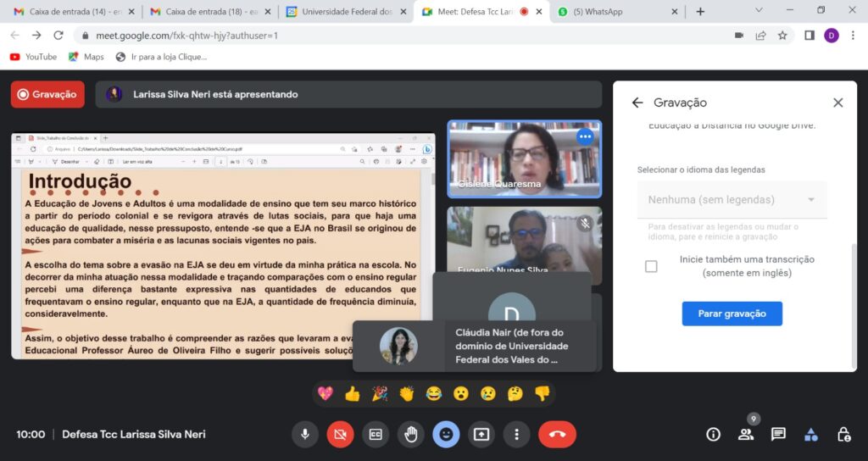Open Ir para a loja Clique bookmark
The width and height of the screenshot is (868, 461).
[161, 57]
